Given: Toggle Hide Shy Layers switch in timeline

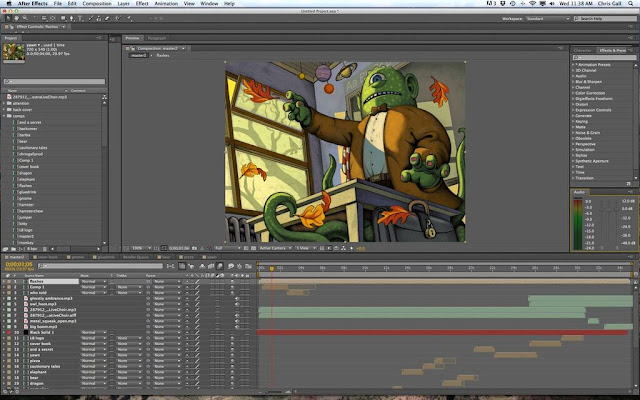Looking at the screenshot, I should click(202, 266).
